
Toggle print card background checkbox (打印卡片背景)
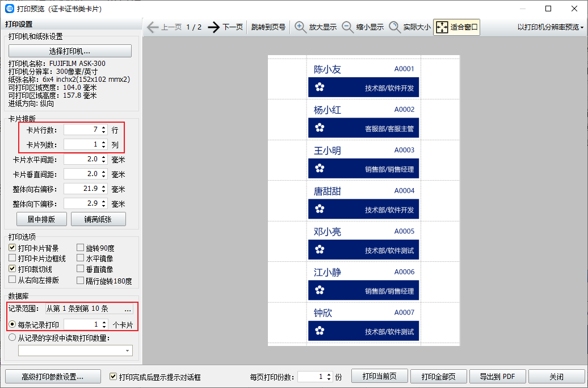[12, 248]
